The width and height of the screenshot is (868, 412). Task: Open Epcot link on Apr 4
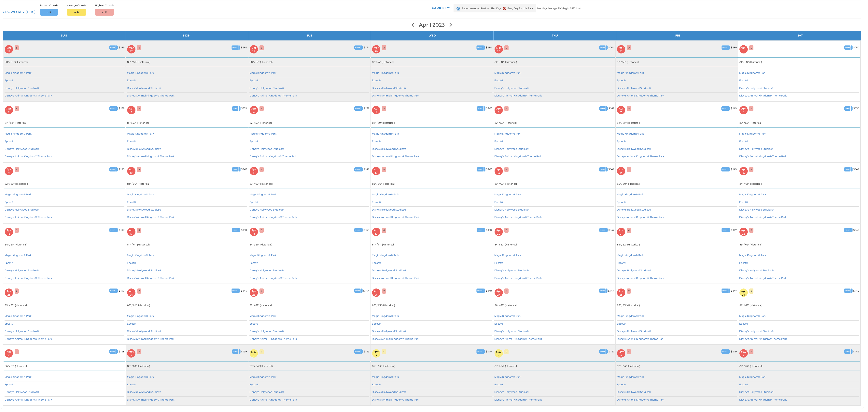pyautogui.click(x=254, y=142)
